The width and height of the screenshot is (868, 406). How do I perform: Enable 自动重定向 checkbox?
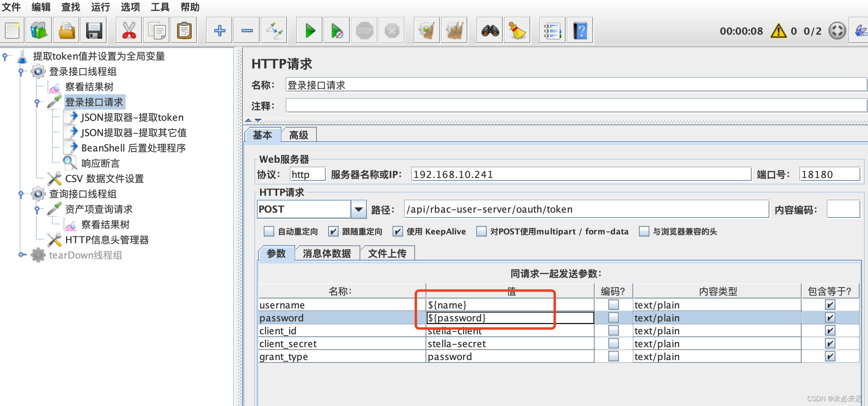pos(269,232)
